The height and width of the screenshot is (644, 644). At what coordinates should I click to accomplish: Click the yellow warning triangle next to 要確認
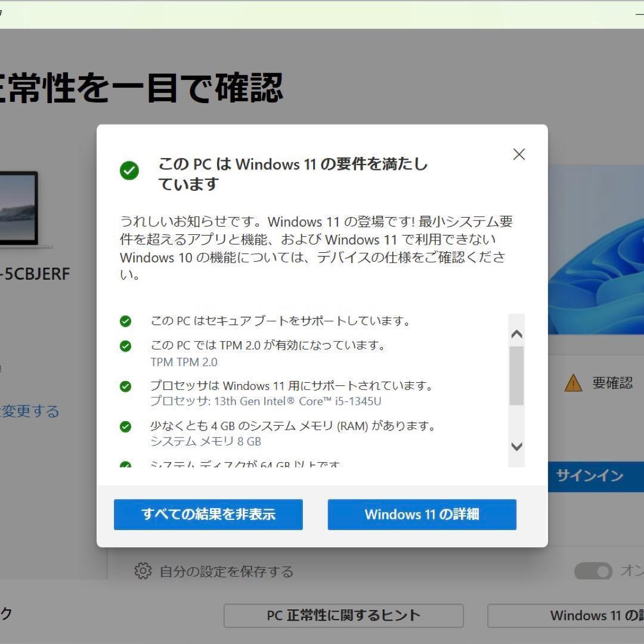coord(574,384)
